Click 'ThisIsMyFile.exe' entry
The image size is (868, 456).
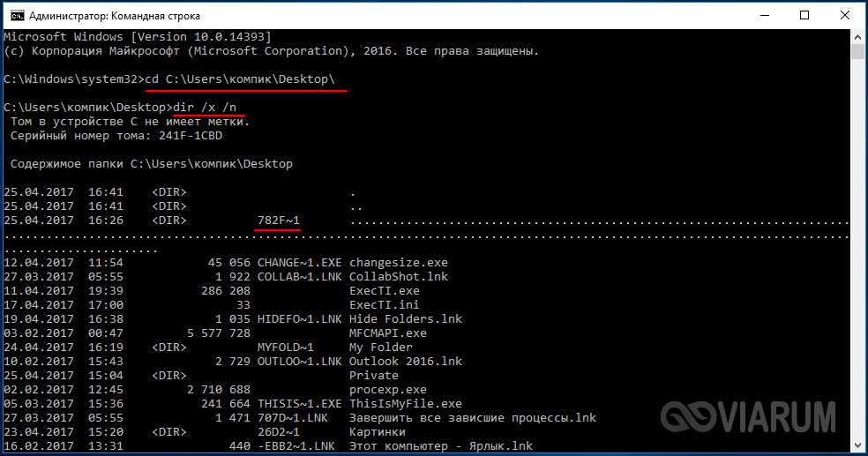[x=406, y=404]
